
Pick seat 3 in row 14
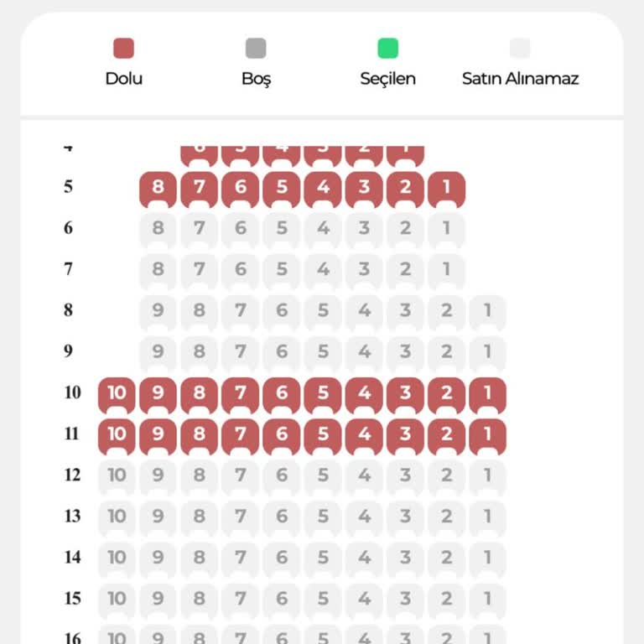pyautogui.click(x=405, y=558)
